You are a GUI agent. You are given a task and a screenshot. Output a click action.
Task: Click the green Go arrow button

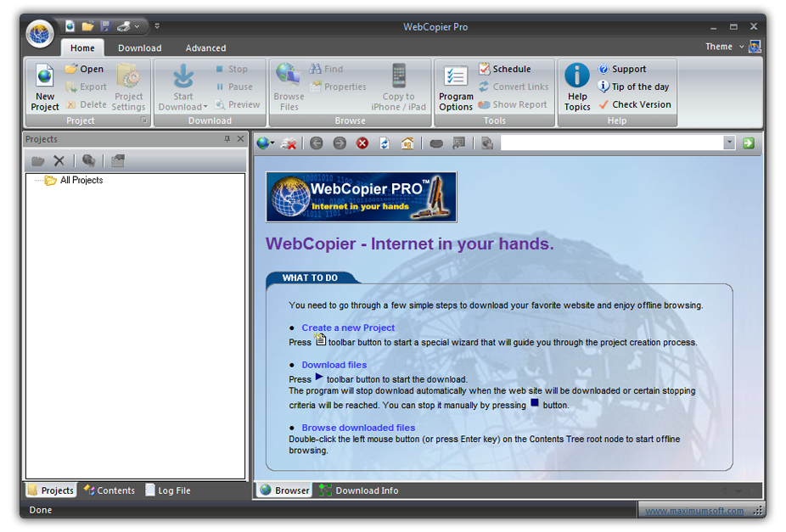pos(749,143)
